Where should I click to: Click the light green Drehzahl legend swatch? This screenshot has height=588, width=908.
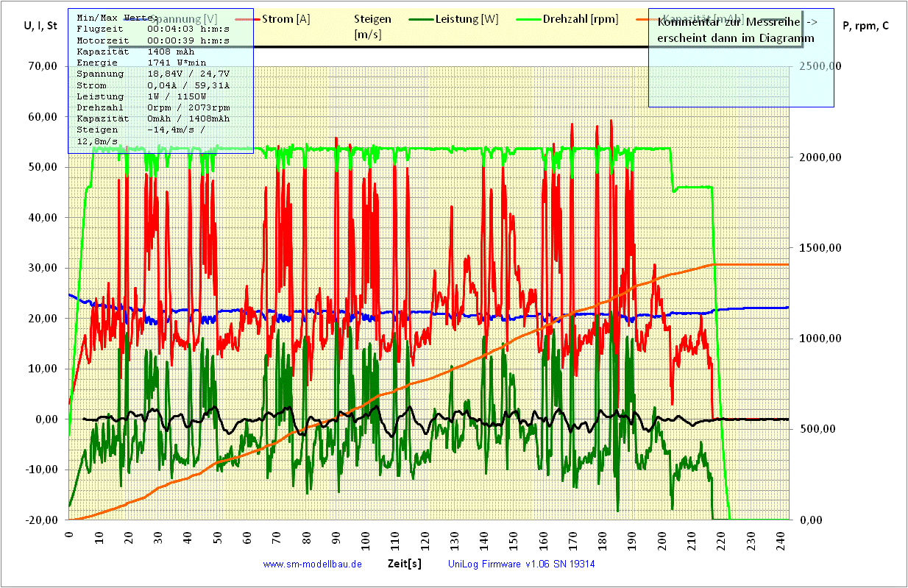[x=530, y=19]
